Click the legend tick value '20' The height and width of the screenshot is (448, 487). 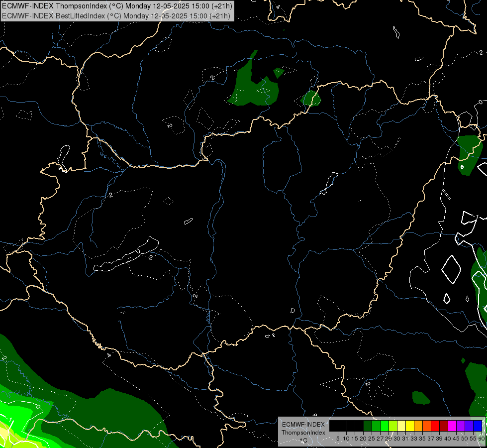[363, 439]
